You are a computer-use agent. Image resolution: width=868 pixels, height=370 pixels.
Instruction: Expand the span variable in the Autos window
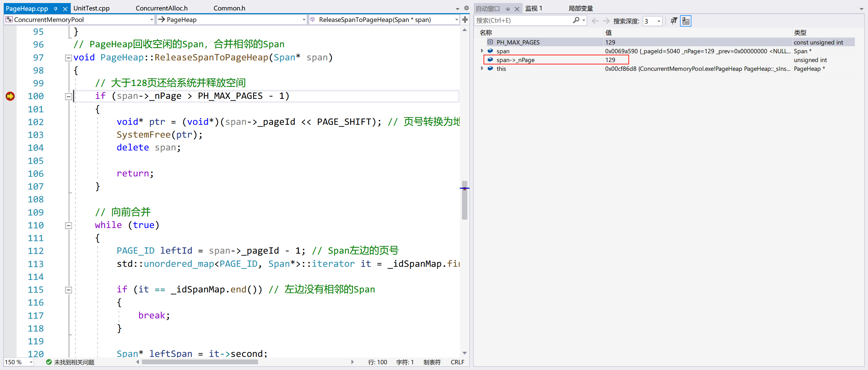[482, 51]
